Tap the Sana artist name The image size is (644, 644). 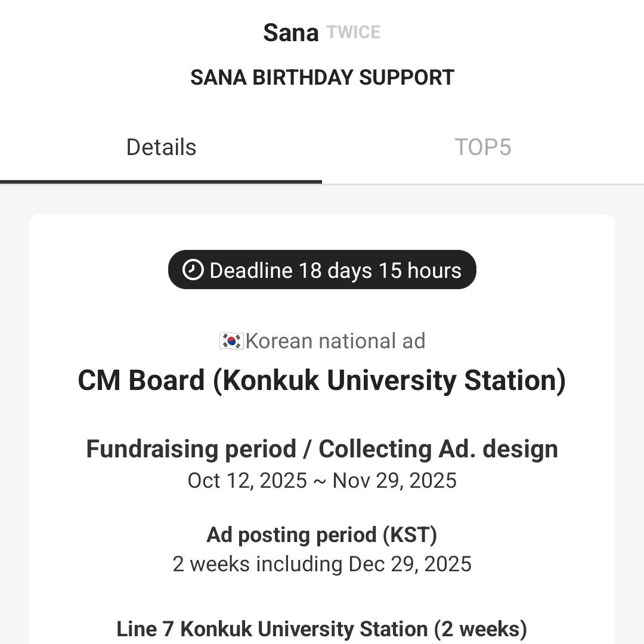coord(290,33)
